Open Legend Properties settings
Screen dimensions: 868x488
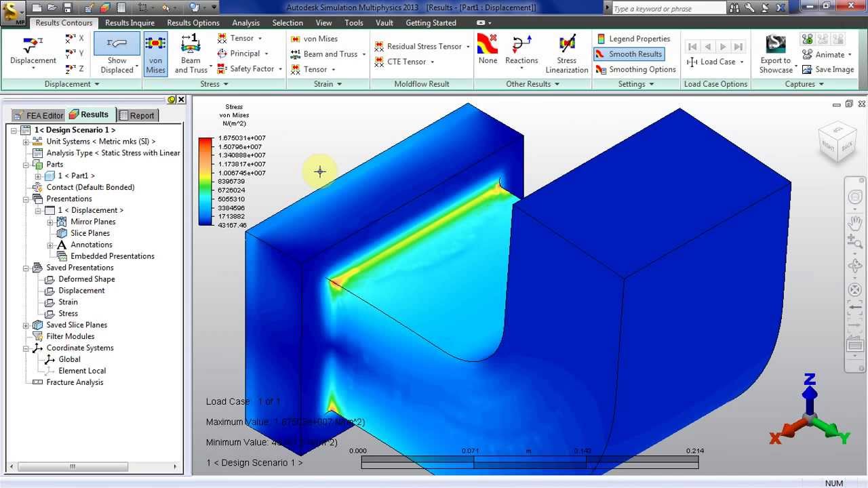[633, 39]
